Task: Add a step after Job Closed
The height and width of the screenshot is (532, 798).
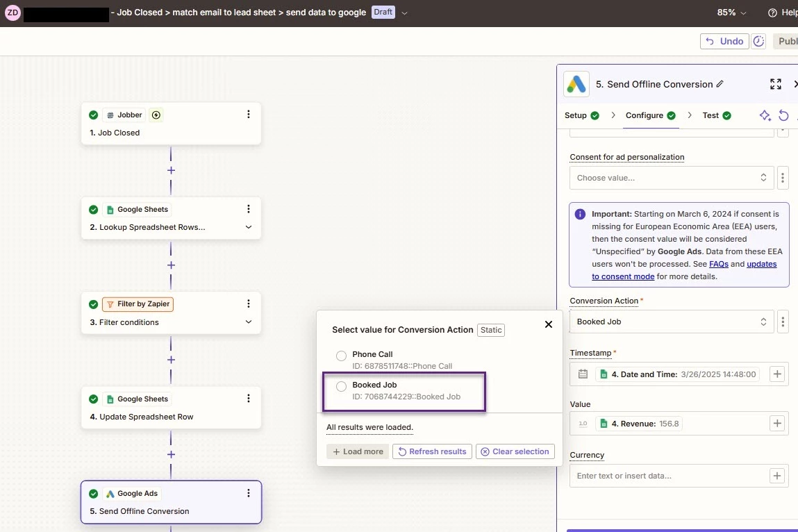Action: coord(171,171)
